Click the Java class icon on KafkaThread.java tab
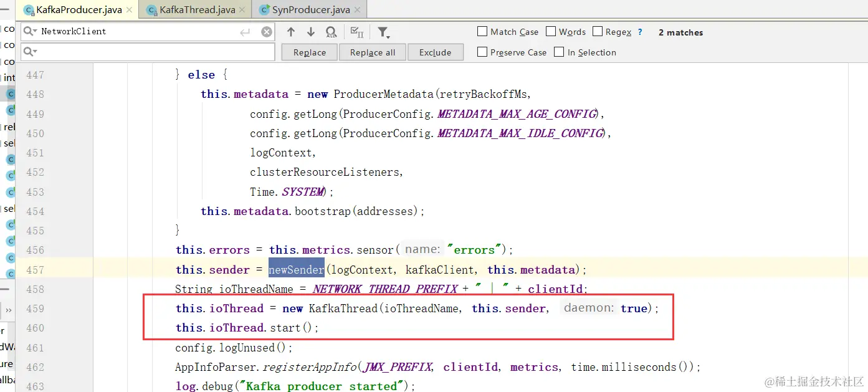Image resolution: width=868 pixels, height=392 pixels. [x=151, y=10]
